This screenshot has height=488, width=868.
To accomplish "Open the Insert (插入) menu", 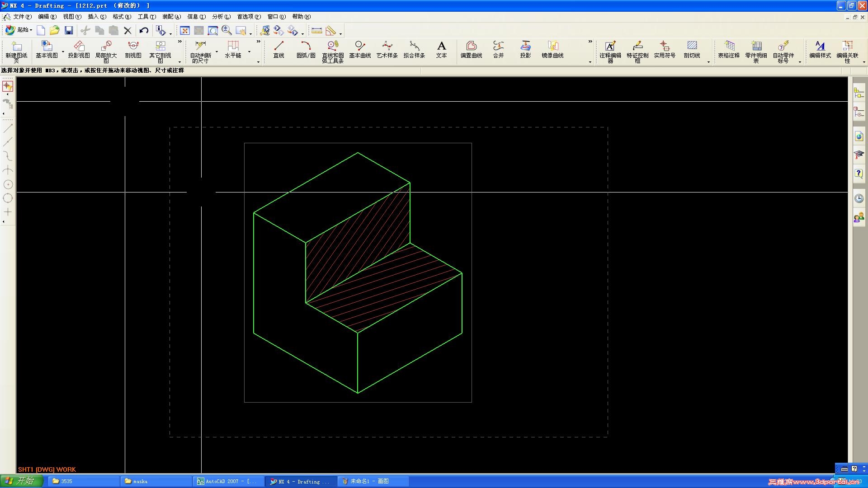I will [97, 17].
